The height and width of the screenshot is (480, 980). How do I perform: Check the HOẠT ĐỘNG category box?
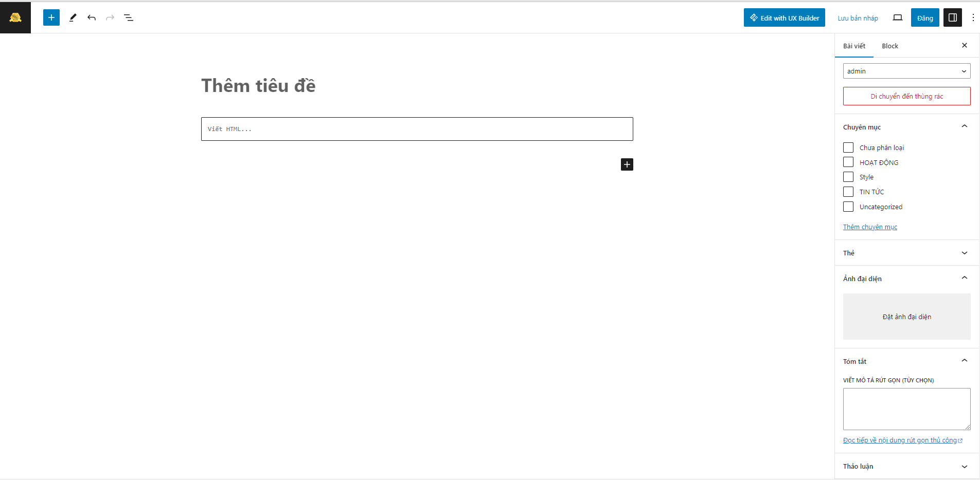pyautogui.click(x=848, y=162)
